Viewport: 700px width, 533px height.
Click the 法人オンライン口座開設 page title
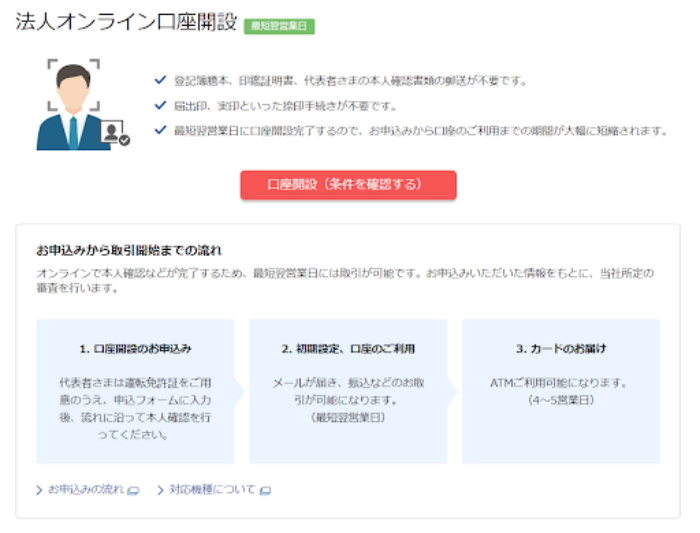[125, 24]
